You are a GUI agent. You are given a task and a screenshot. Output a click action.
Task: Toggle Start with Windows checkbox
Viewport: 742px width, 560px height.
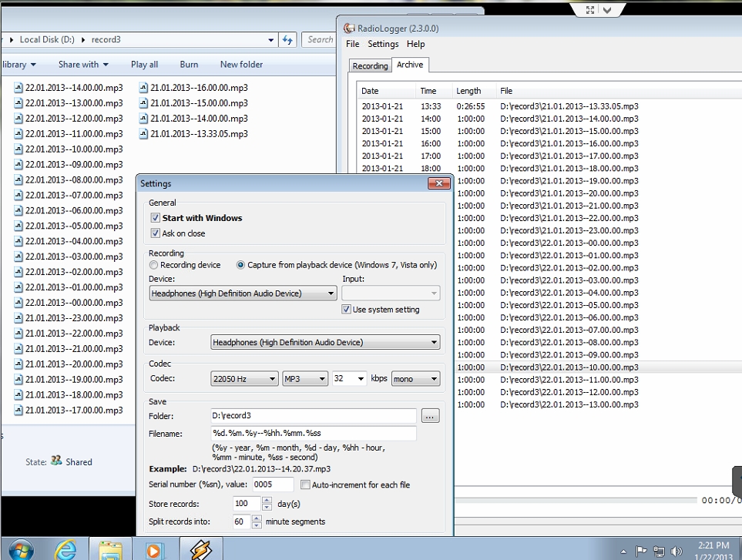click(155, 217)
